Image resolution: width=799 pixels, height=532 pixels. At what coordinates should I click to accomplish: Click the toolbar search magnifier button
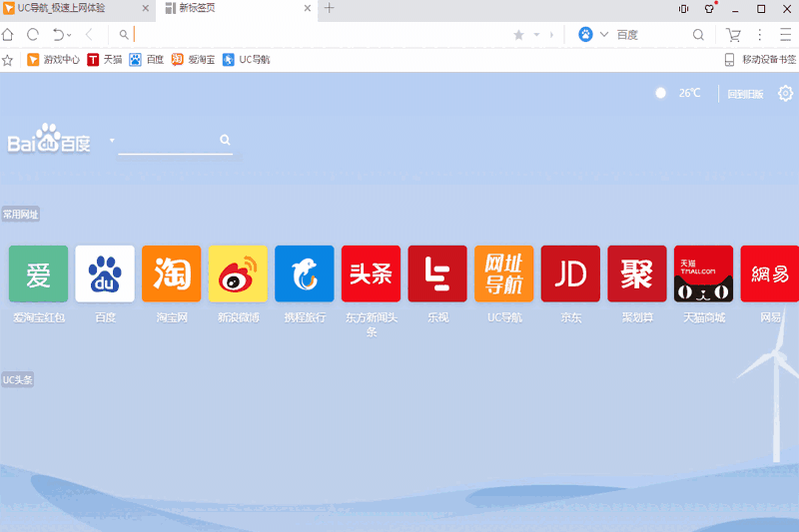[x=698, y=35]
